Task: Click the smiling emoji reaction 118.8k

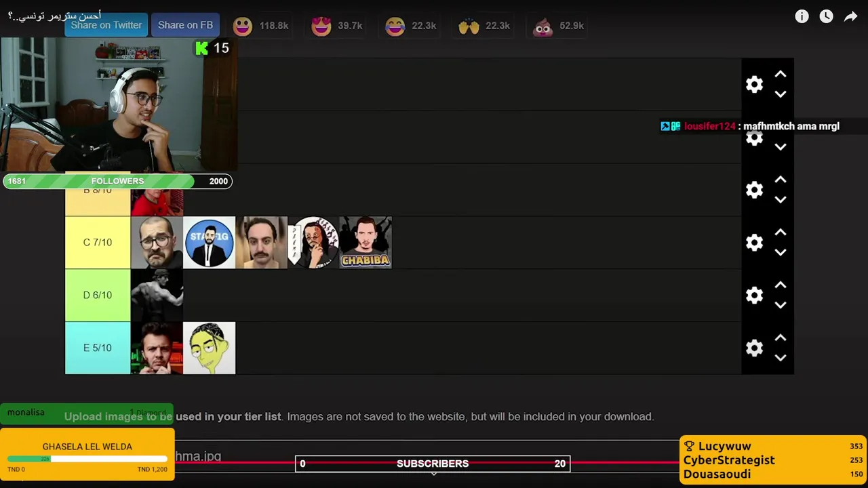Action: 261,26
